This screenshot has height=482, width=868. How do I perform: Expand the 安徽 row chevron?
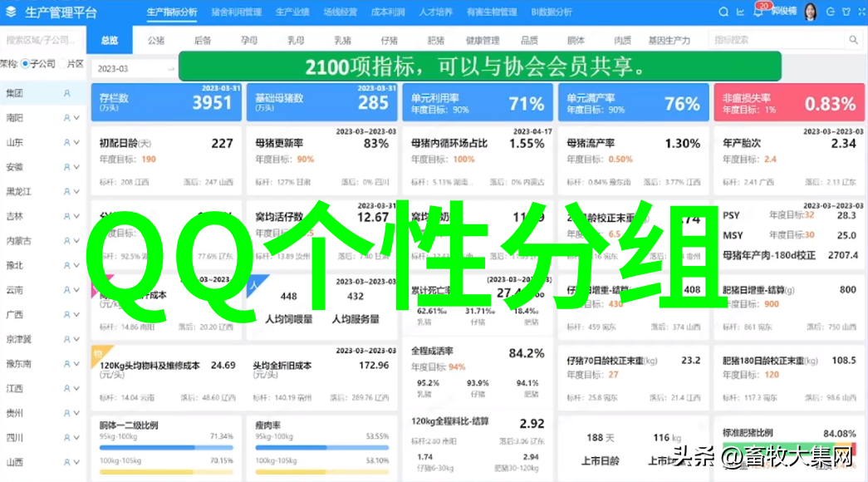click(x=77, y=167)
